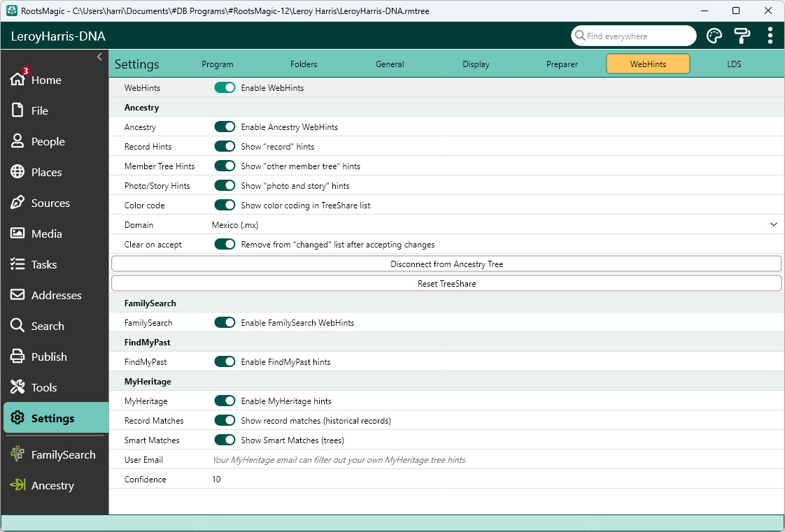Click the Settings gear icon in sidebar
The image size is (785, 532).
[17, 417]
